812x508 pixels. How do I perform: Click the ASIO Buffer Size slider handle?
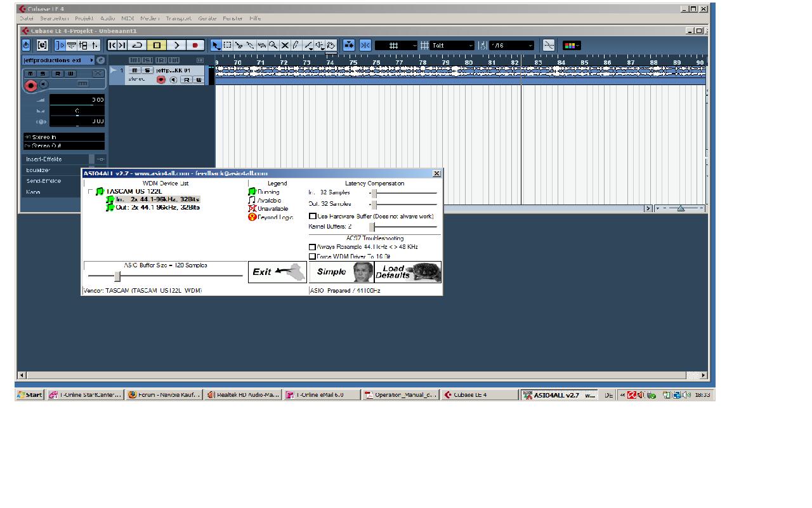pyautogui.click(x=117, y=276)
